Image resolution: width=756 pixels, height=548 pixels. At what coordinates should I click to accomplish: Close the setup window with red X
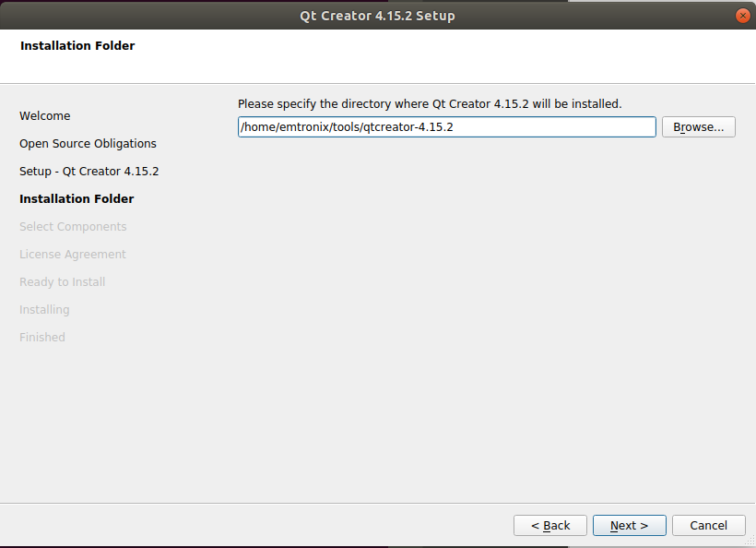click(742, 16)
